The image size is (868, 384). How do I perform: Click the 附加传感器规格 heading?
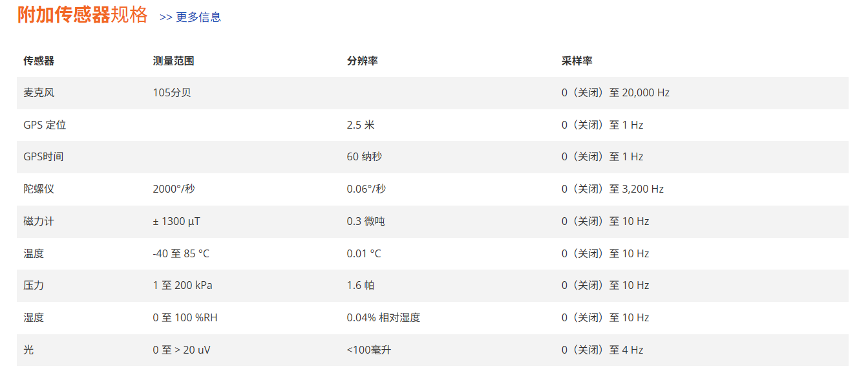82,15
